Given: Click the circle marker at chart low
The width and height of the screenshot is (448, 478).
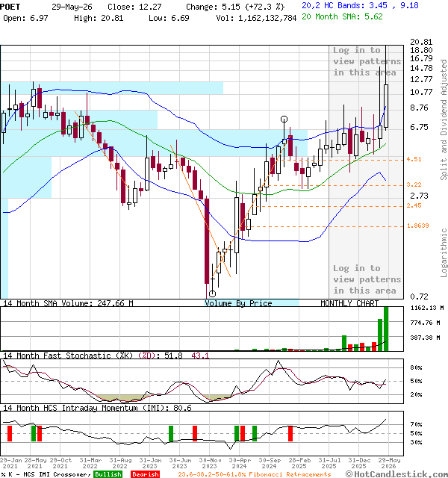Looking at the screenshot, I should [212, 294].
